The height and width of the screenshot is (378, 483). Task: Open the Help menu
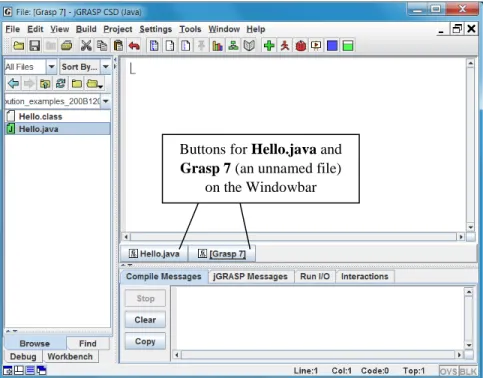coord(256,29)
